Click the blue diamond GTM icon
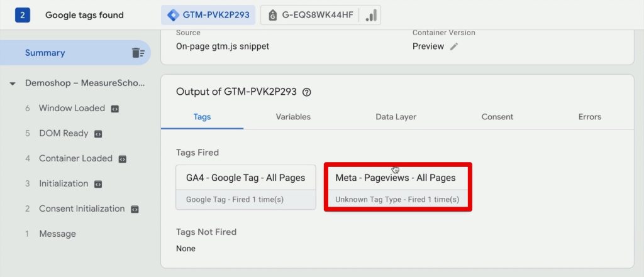This screenshot has height=277, width=644. pyautogui.click(x=173, y=15)
